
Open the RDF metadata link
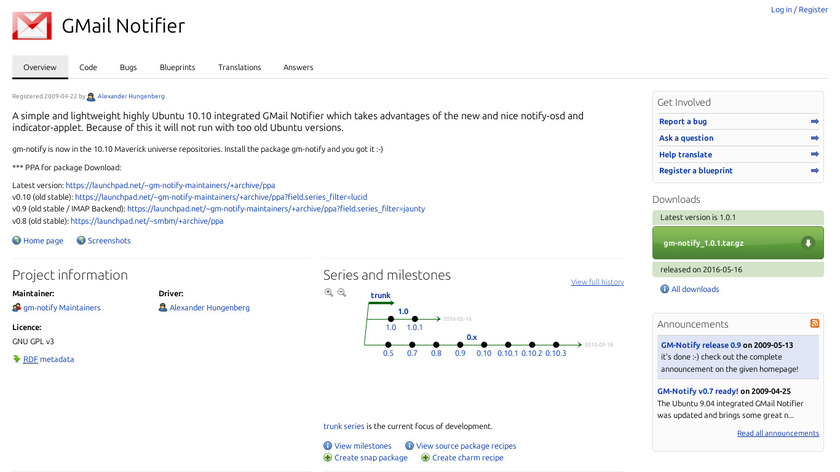48,359
